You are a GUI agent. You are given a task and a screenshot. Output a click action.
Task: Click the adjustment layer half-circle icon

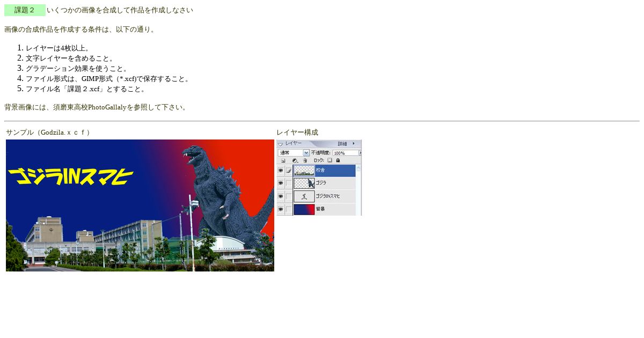click(295, 160)
